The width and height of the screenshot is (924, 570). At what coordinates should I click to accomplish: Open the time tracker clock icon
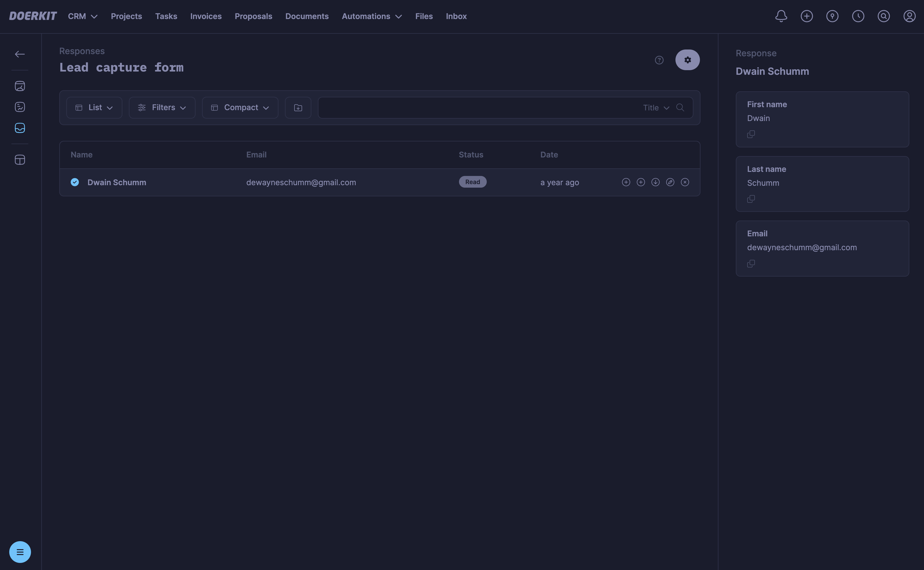858,16
